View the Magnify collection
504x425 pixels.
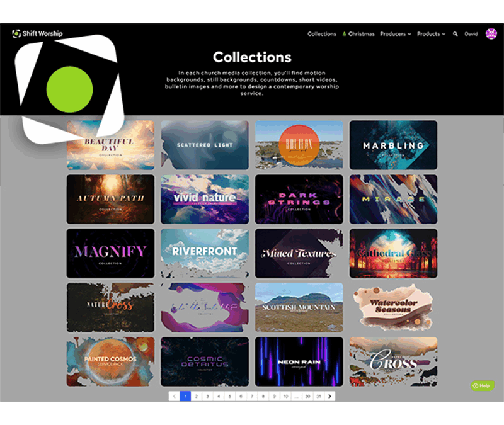pyautogui.click(x=110, y=253)
